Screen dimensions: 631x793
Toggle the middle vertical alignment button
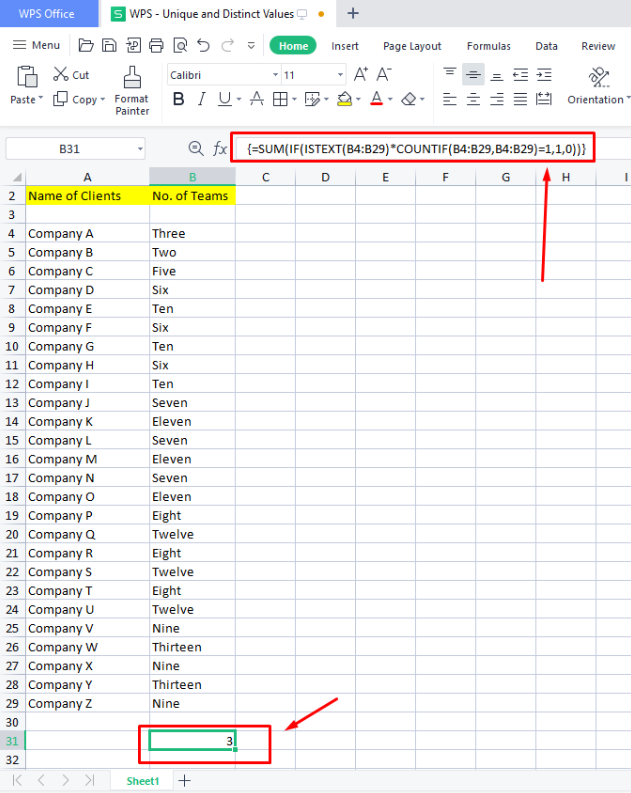click(x=473, y=75)
